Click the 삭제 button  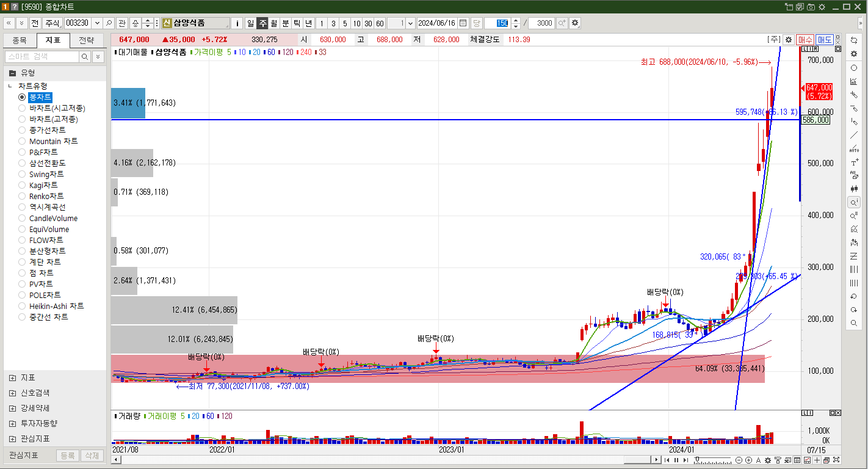92,456
